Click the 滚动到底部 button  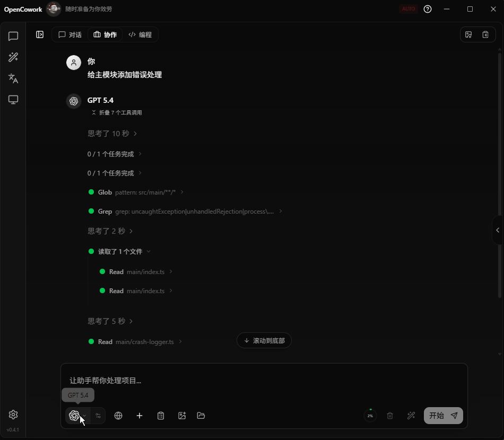pyautogui.click(x=264, y=340)
